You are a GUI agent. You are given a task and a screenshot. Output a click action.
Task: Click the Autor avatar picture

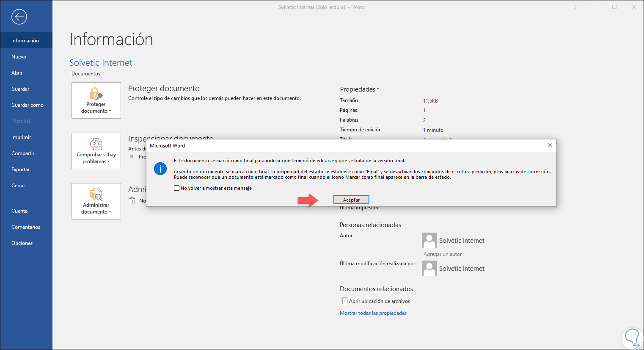point(429,240)
